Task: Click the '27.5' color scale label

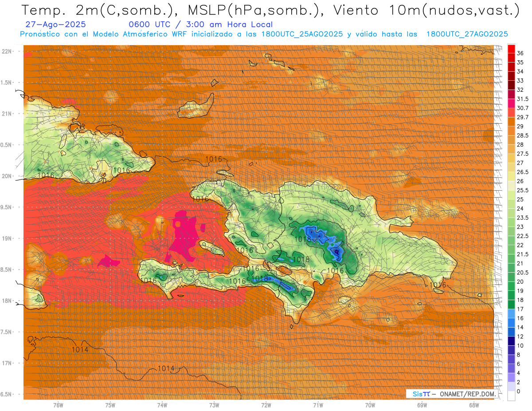Action: 523,154
